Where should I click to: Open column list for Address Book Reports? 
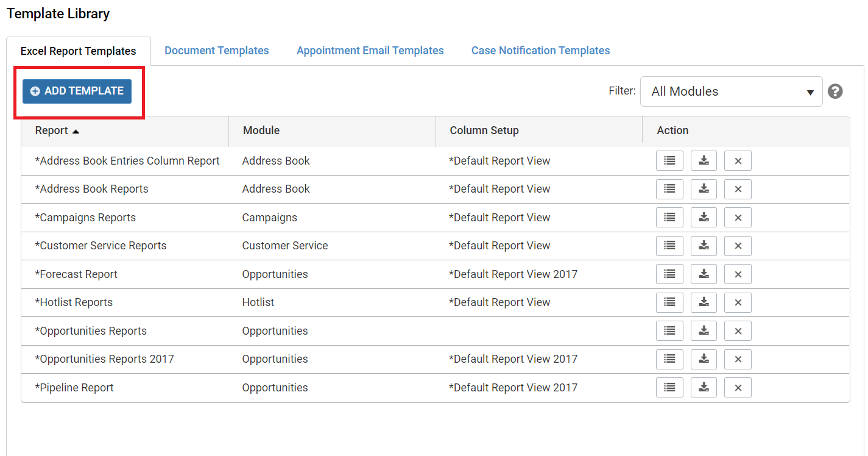coord(669,189)
